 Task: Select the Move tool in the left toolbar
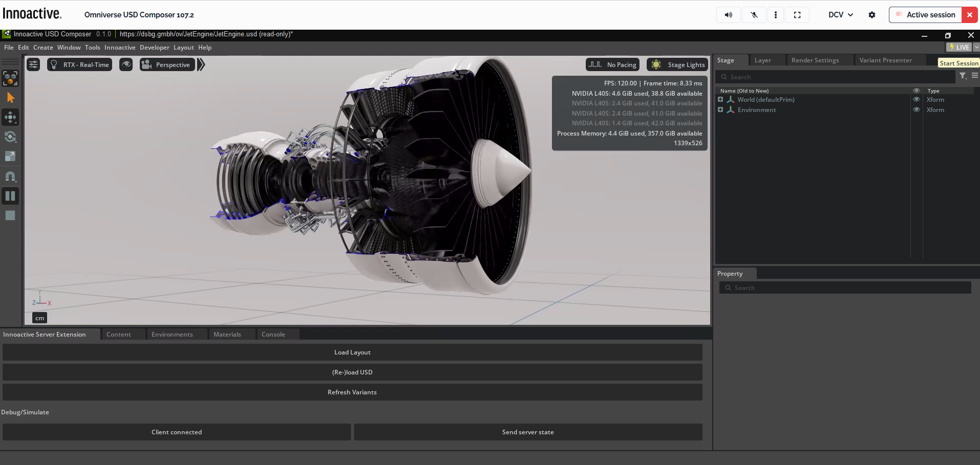(10, 117)
